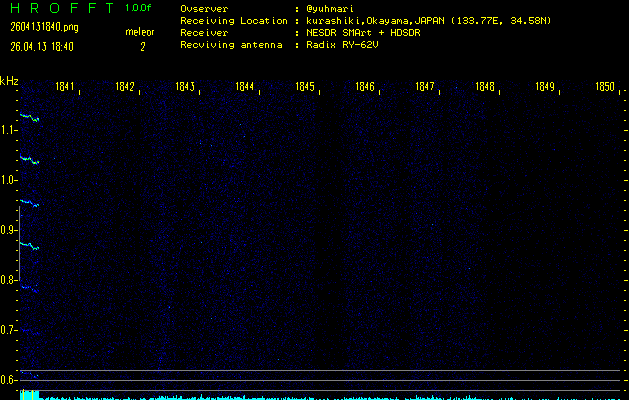Click the timestamp 26.04.13 18:40
The image size is (629, 400).
(42, 47)
